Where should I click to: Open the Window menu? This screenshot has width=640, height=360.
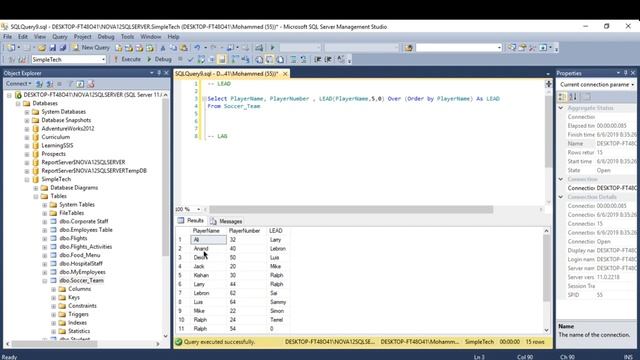coord(151,37)
